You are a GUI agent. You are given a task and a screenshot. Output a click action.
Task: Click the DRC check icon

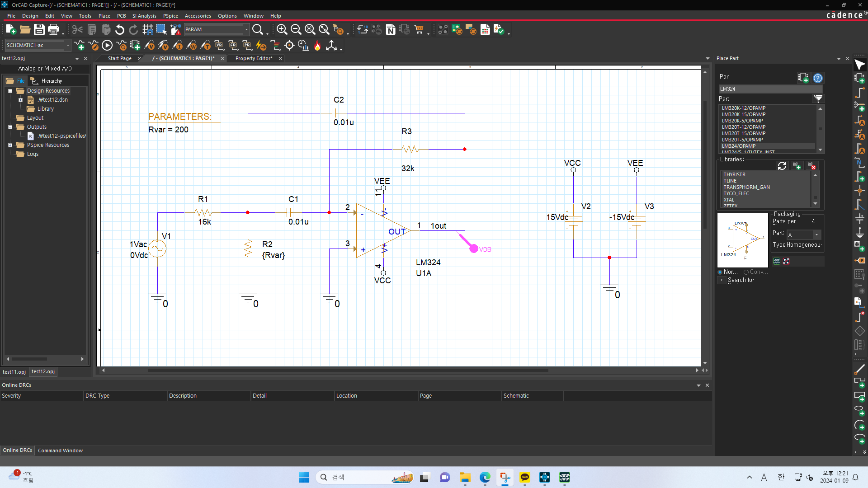(x=500, y=30)
